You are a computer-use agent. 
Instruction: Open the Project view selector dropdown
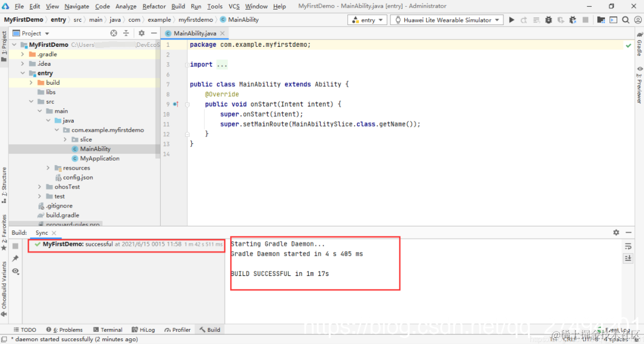(31, 33)
